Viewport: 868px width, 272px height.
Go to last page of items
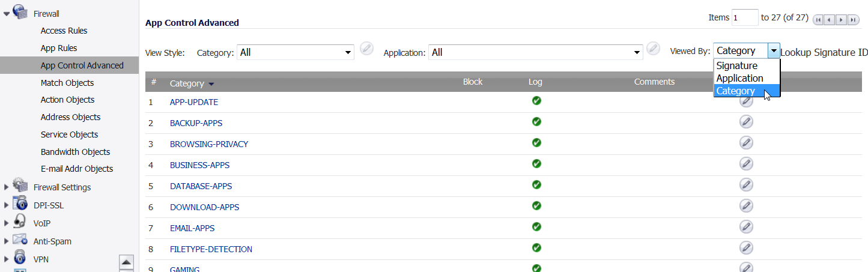click(x=853, y=20)
